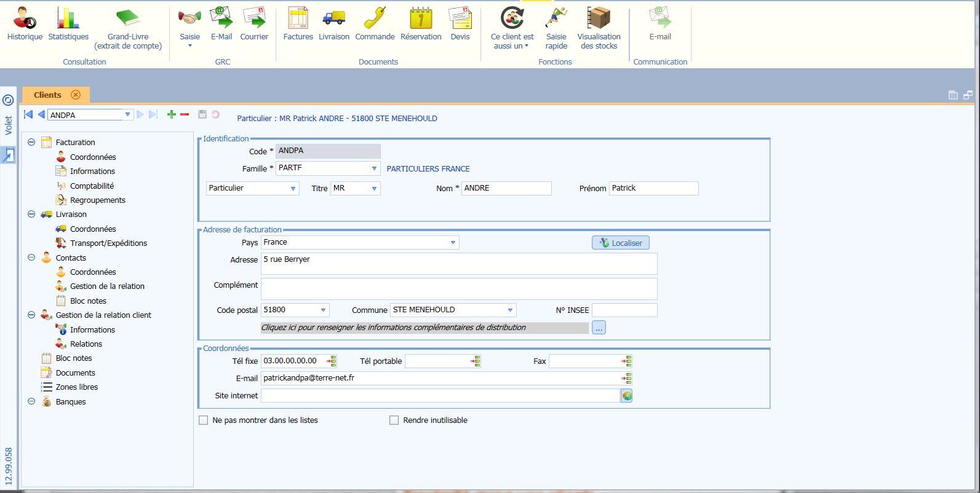Open the Historique ribbon icon

point(25,24)
